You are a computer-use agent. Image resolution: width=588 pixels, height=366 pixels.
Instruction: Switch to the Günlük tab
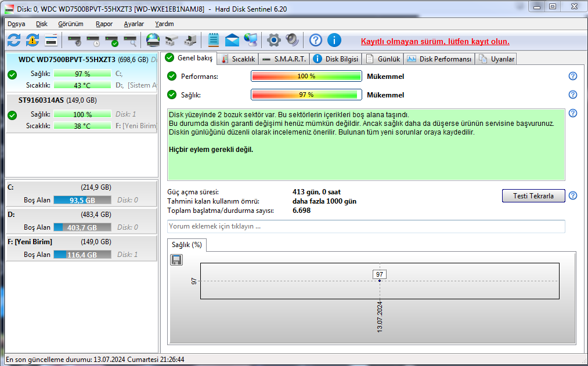(383, 59)
